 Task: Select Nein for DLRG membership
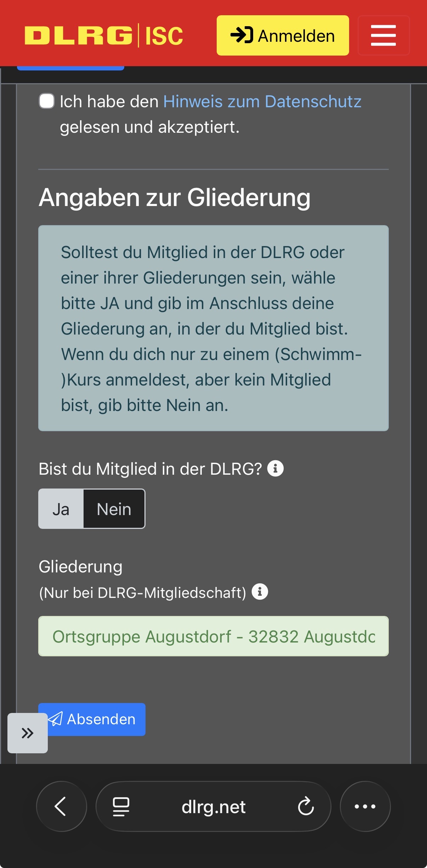click(x=114, y=509)
